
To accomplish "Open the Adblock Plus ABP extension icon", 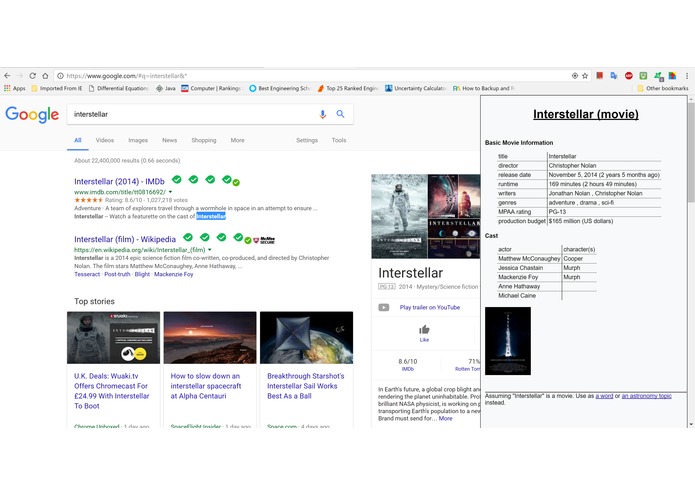I will point(629,76).
